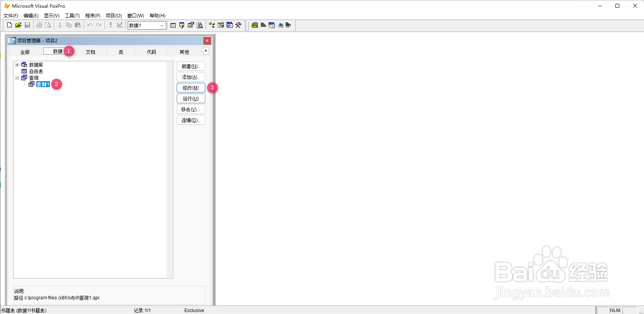Switch to the 数据 tab
This screenshot has width=644, height=314.
coord(58,51)
